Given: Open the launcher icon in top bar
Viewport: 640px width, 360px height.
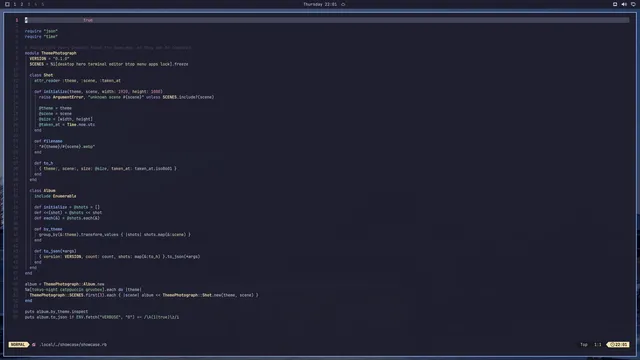Looking at the screenshot, I should [7, 4].
